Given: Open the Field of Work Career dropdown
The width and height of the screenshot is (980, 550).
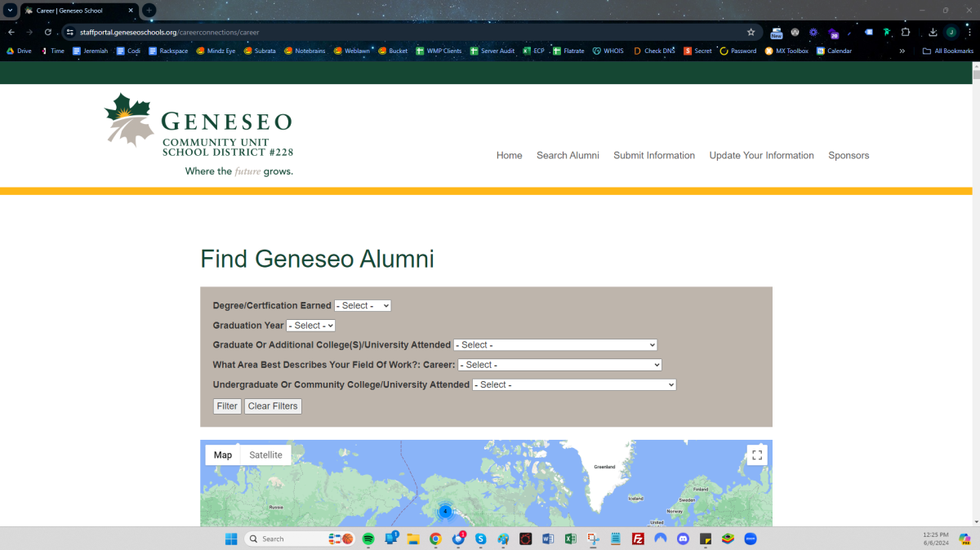Looking at the screenshot, I should [x=559, y=365].
